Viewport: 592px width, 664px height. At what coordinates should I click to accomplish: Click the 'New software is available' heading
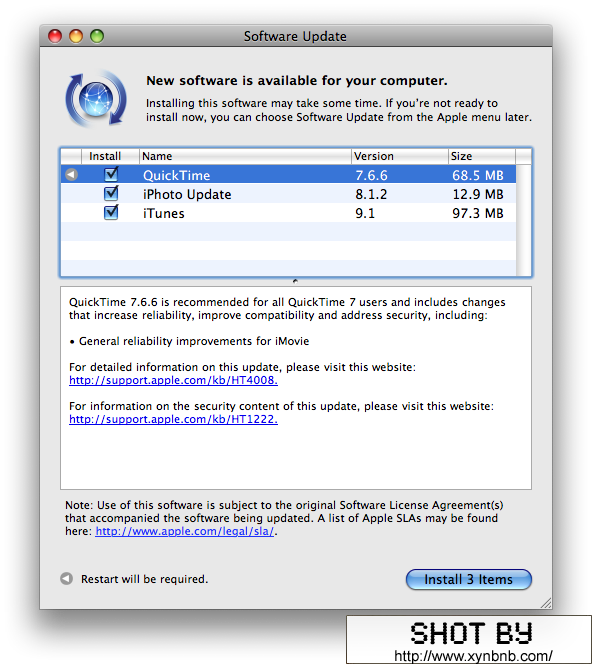297,80
